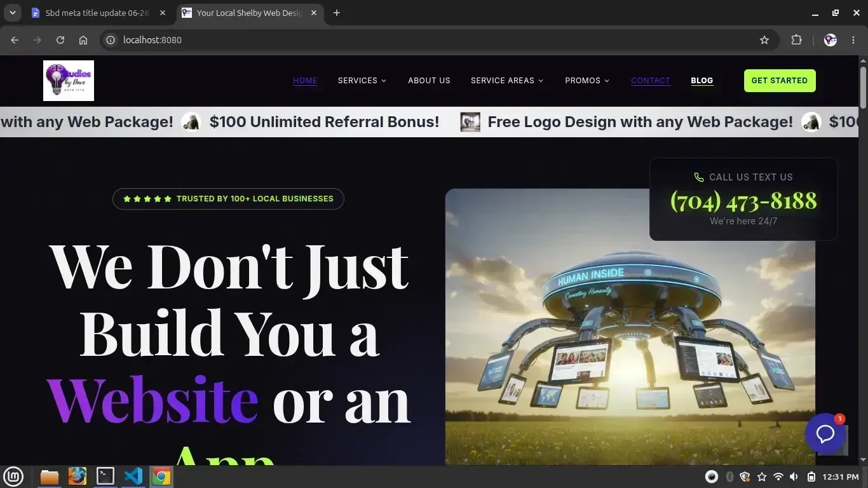The height and width of the screenshot is (488, 868).
Task: Switch to Chrome in the taskbar
Action: tap(161, 476)
